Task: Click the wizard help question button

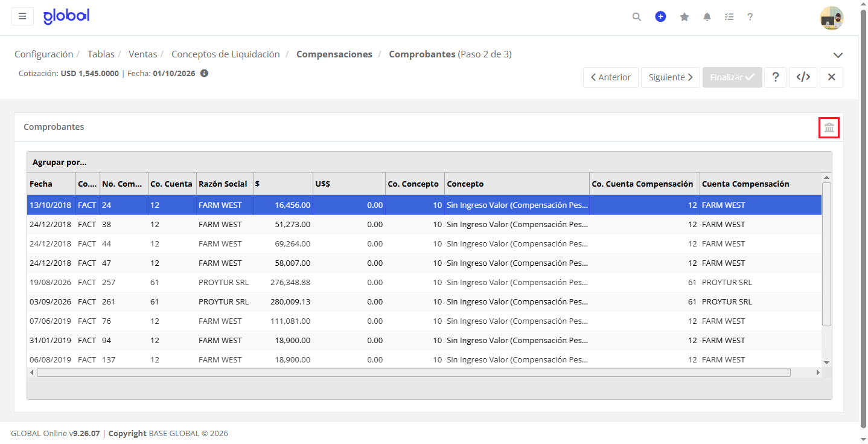Action: pos(775,77)
